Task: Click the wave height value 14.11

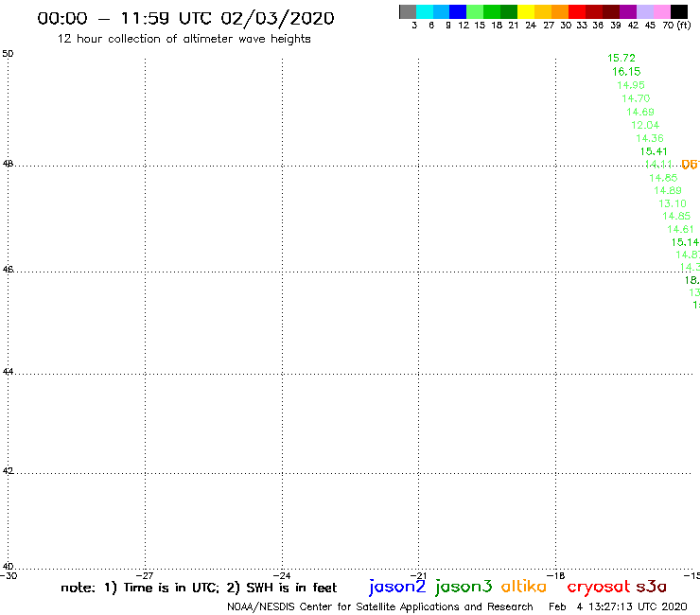Action: (658, 165)
